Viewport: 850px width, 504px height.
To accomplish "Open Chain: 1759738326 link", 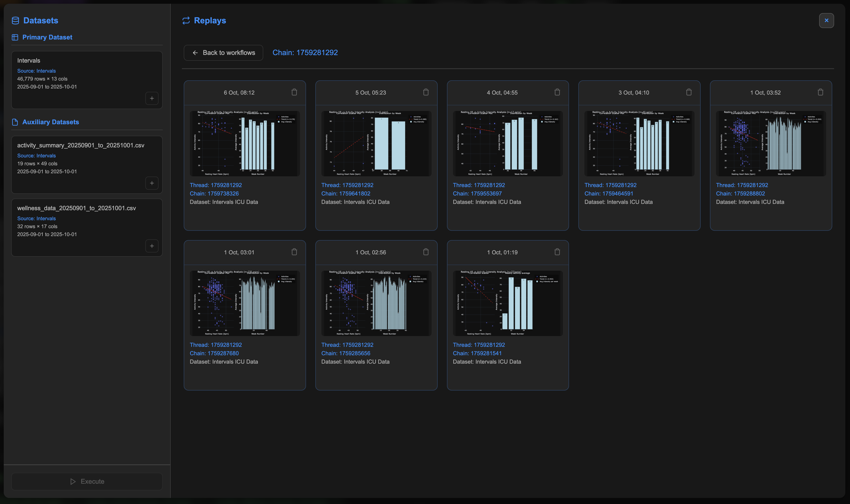I will [x=214, y=194].
